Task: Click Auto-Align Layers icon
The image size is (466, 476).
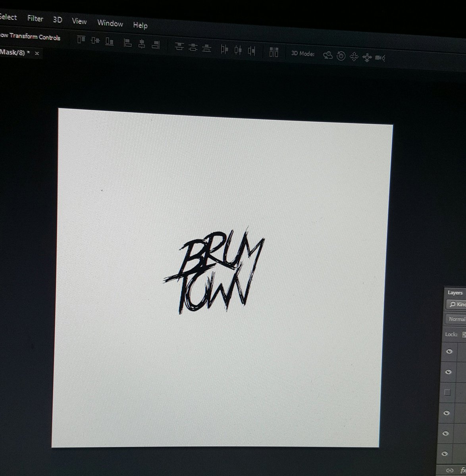Action: pos(274,52)
